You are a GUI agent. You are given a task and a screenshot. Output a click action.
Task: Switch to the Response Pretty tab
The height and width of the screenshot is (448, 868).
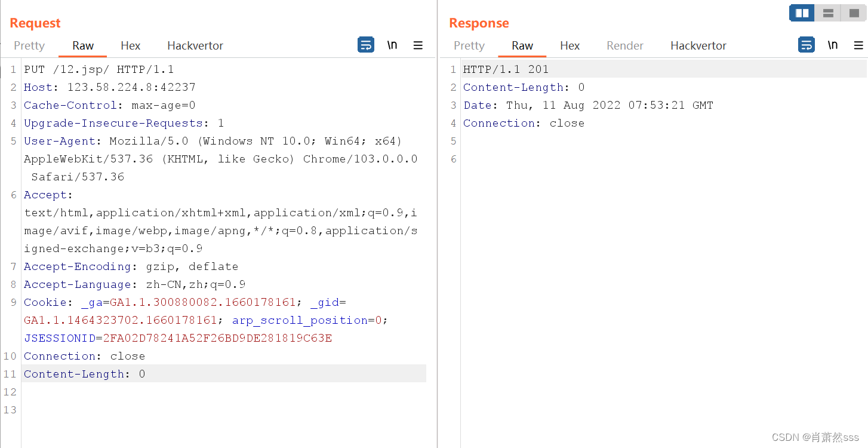[x=469, y=45]
